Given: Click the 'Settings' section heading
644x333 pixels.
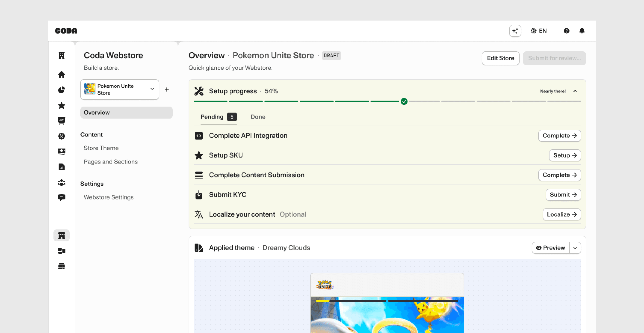Looking at the screenshot, I should click(x=92, y=184).
